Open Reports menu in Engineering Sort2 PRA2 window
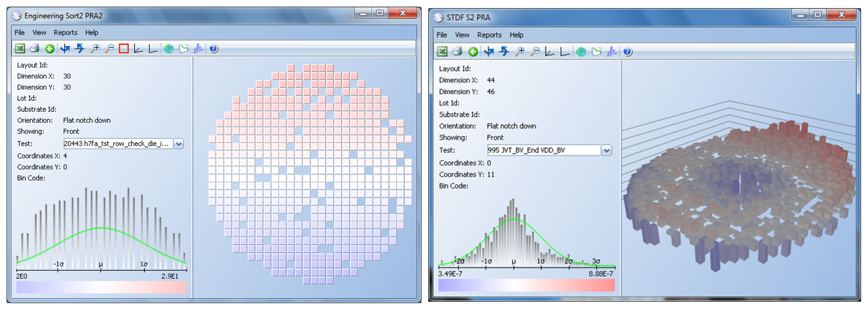The image size is (868, 310). [65, 33]
